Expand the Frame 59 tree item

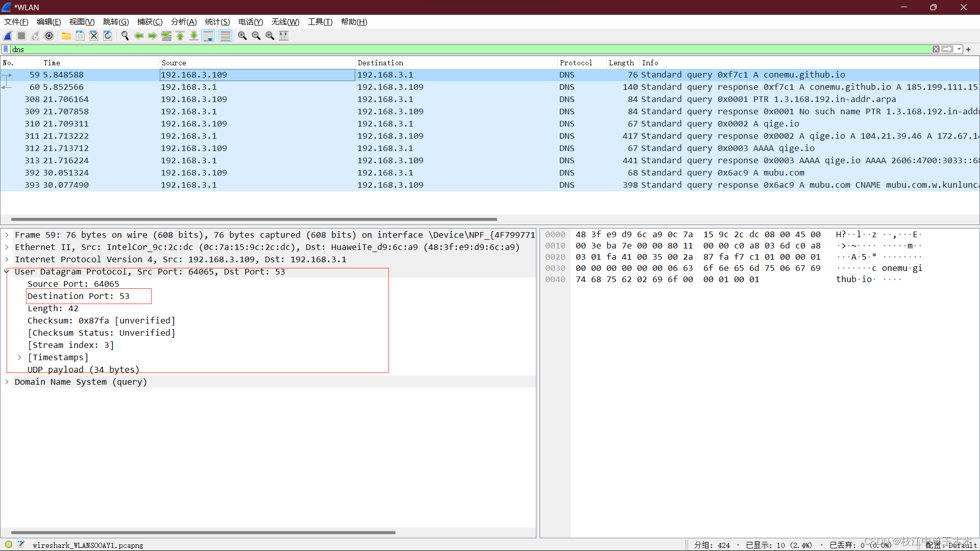7,235
